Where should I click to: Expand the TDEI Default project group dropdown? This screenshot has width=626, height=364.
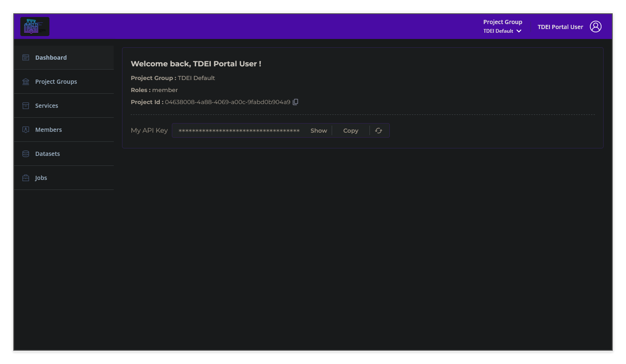(502, 31)
